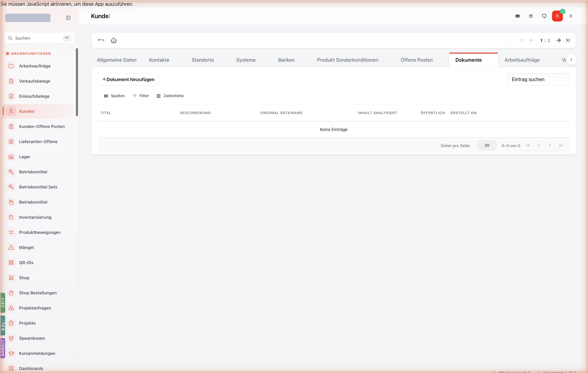
Task: Open Mängel in the sidebar
Action: point(38,247)
